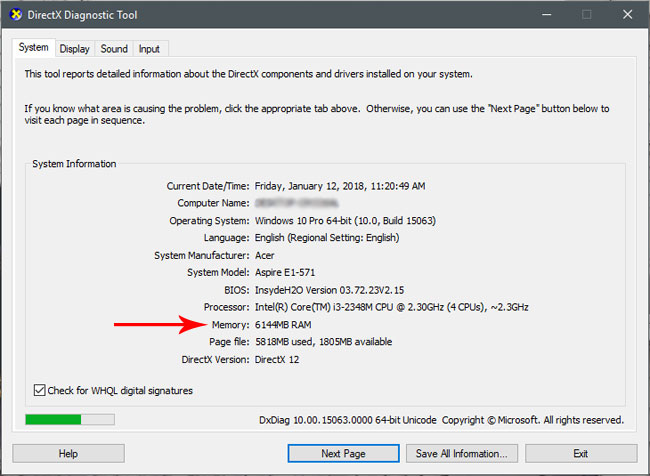Click the page file usage value
Screen dimensions: 650x476
(x=323, y=342)
